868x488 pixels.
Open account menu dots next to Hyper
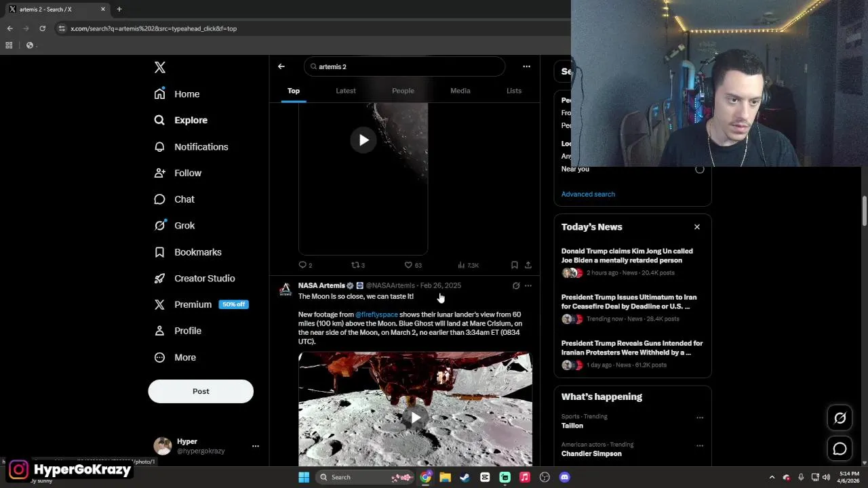click(x=256, y=446)
